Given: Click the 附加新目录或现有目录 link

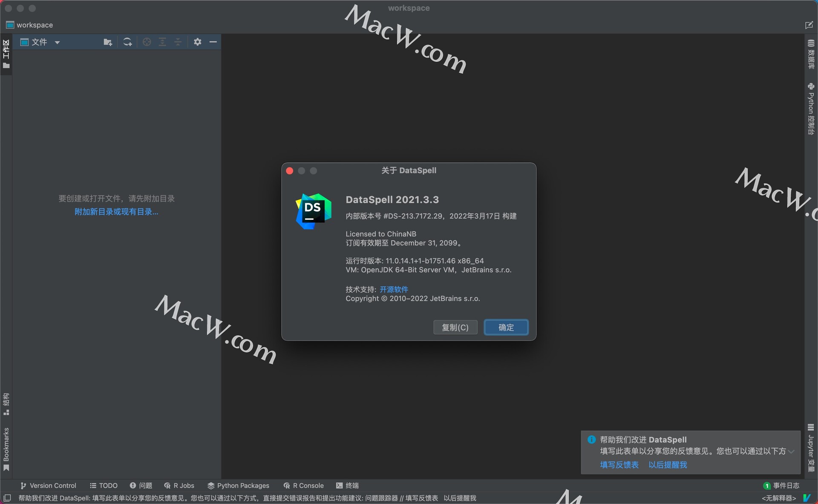Looking at the screenshot, I should coord(116,212).
